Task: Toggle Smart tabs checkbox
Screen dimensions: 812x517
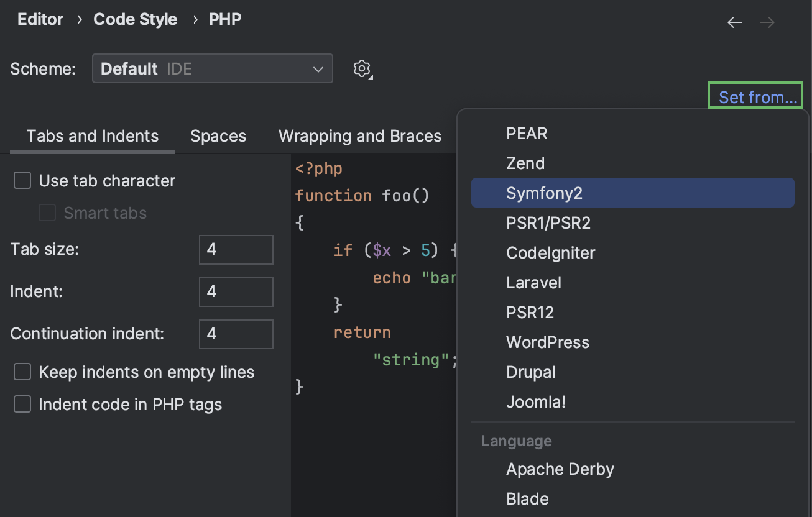Action: tap(47, 213)
